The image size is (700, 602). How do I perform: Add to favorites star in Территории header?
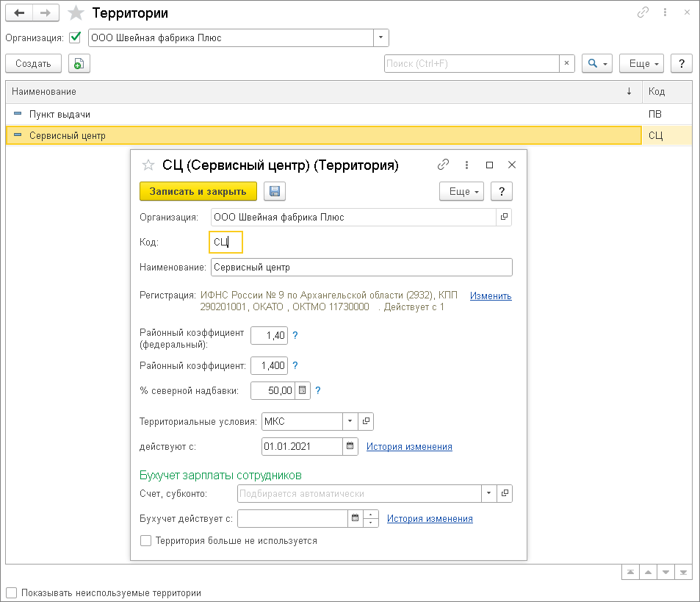point(76,13)
